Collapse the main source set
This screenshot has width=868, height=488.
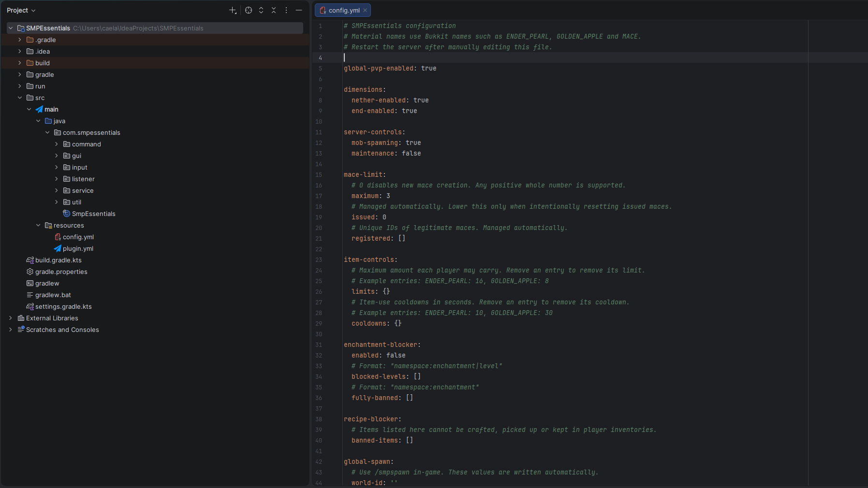[29, 109]
